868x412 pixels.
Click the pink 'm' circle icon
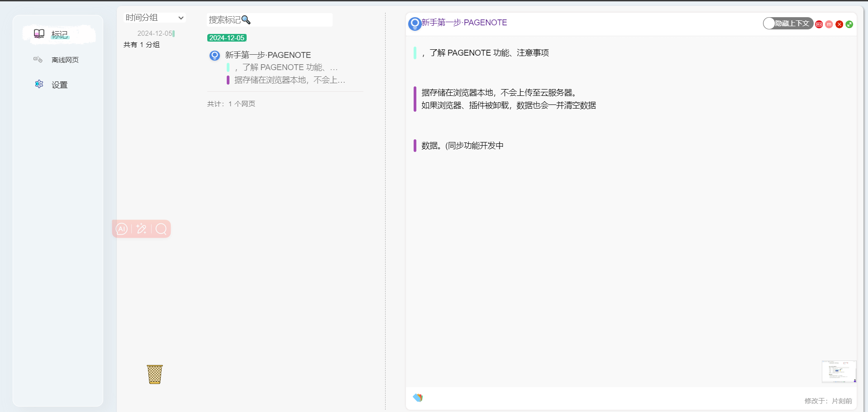pos(829,24)
